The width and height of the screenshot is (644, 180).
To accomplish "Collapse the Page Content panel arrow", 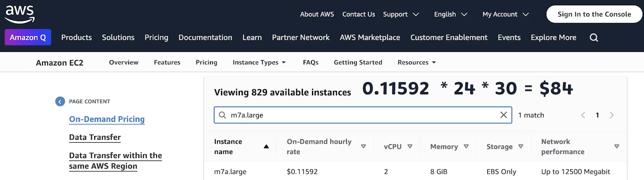I will pos(60,101).
